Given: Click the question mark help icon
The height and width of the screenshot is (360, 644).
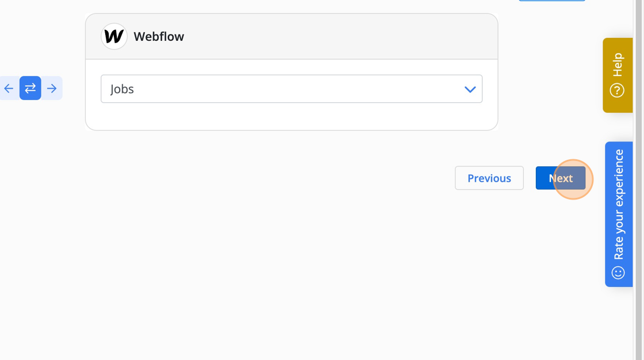Looking at the screenshot, I should [617, 90].
